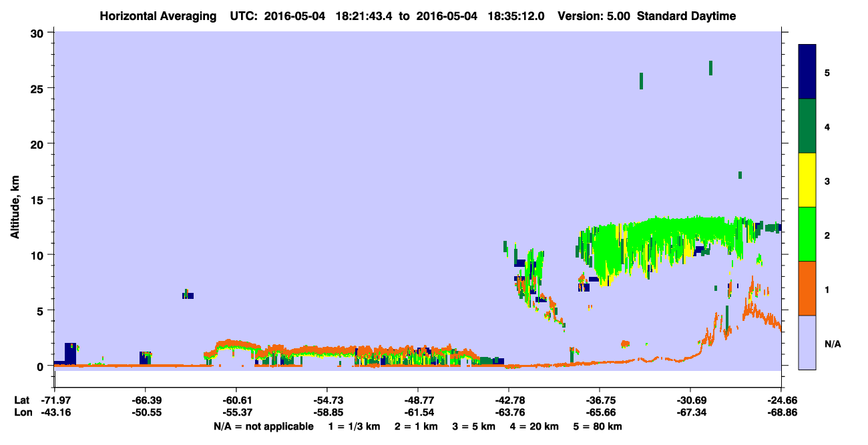
Task: Click latitude value -42.78
Action: point(509,400)
